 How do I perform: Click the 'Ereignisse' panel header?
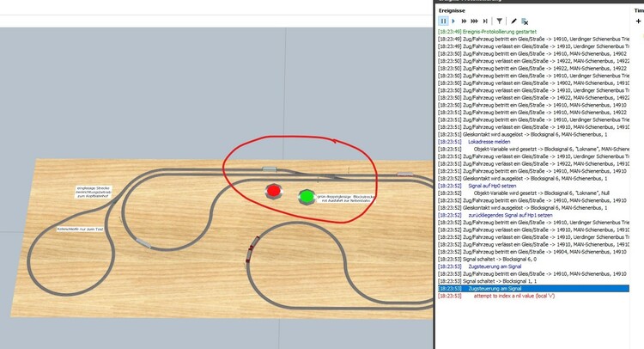pos(453,9)
